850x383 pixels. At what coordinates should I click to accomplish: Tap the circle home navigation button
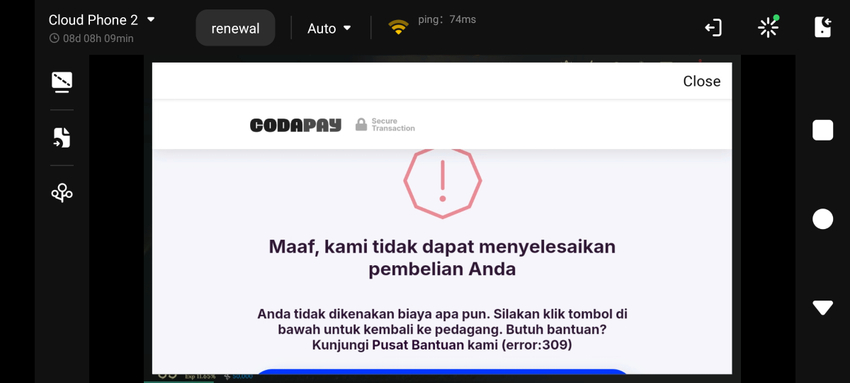click(822, 219)
